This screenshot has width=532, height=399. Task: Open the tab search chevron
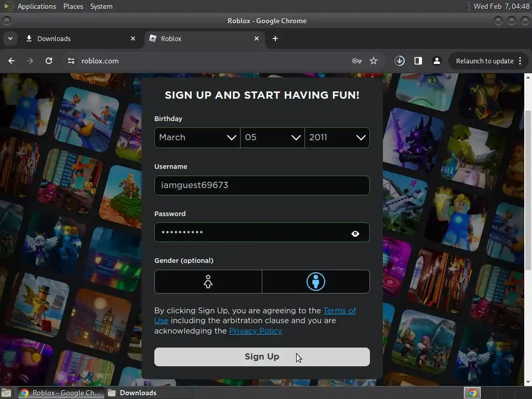click(x=10, y=38)
